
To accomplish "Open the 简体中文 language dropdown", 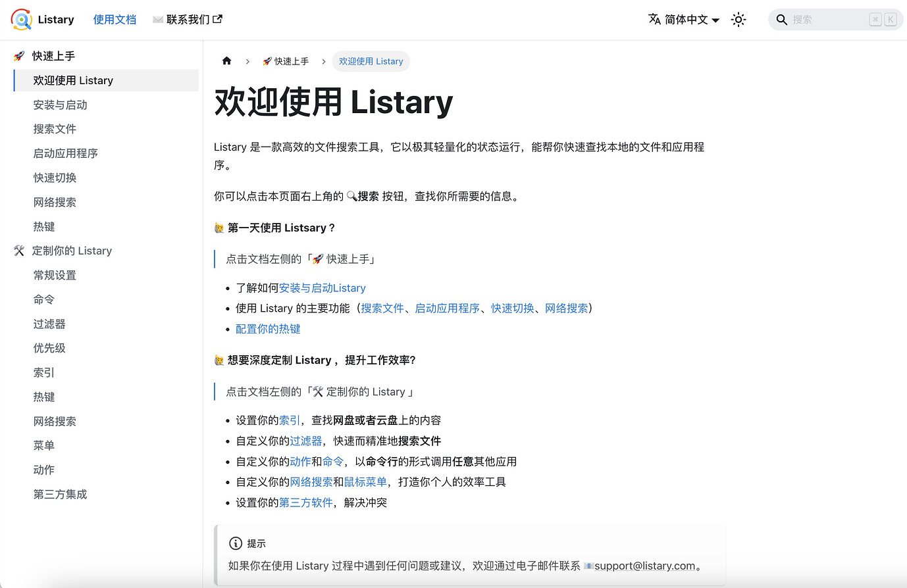I will [x=683, y=19].
